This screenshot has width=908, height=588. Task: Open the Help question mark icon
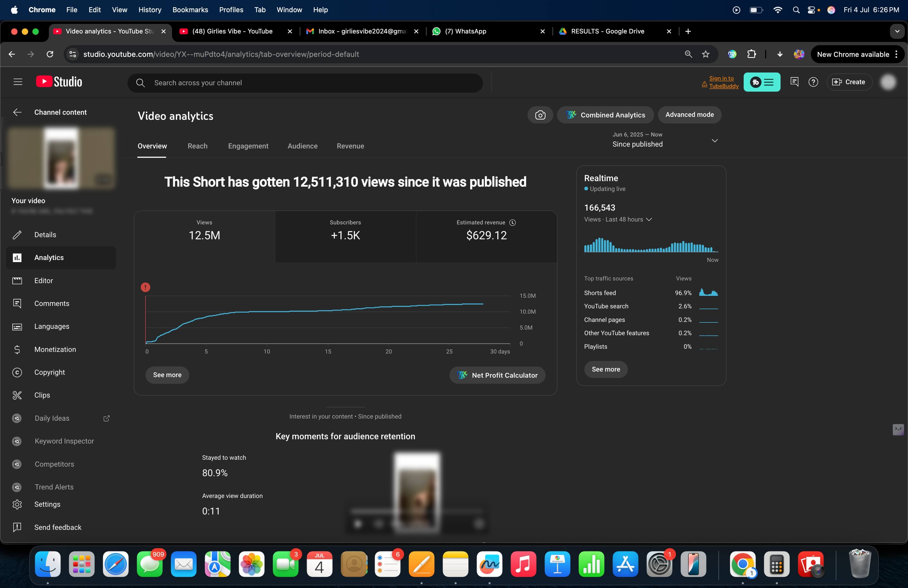pos(813,82)
